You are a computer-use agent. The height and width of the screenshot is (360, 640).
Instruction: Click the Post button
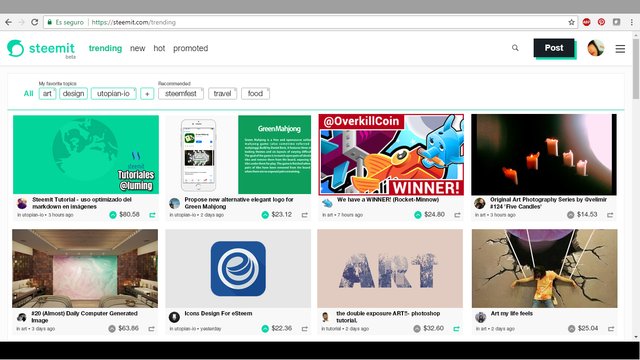pyautogui.click(x=554, y=48)
